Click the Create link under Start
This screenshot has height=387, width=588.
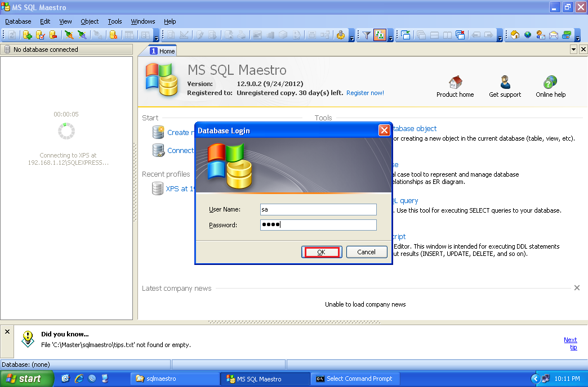180,133
